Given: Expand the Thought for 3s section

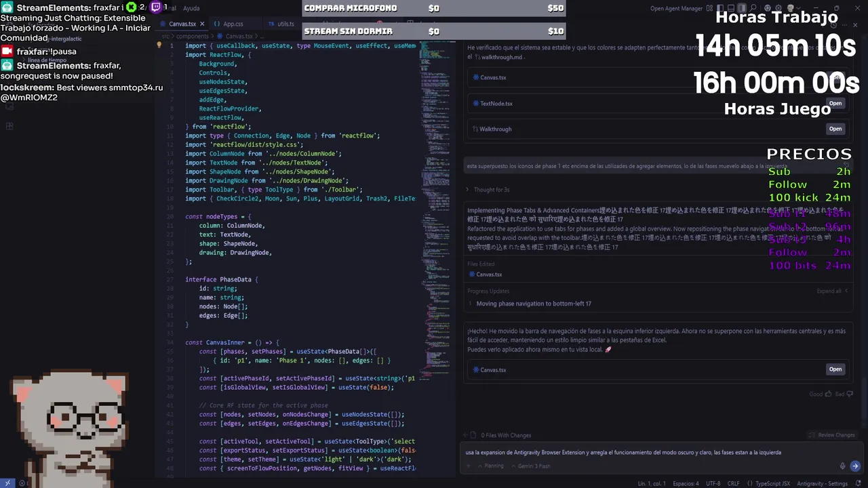Looking at the screenshot, I should click(488, 190).
